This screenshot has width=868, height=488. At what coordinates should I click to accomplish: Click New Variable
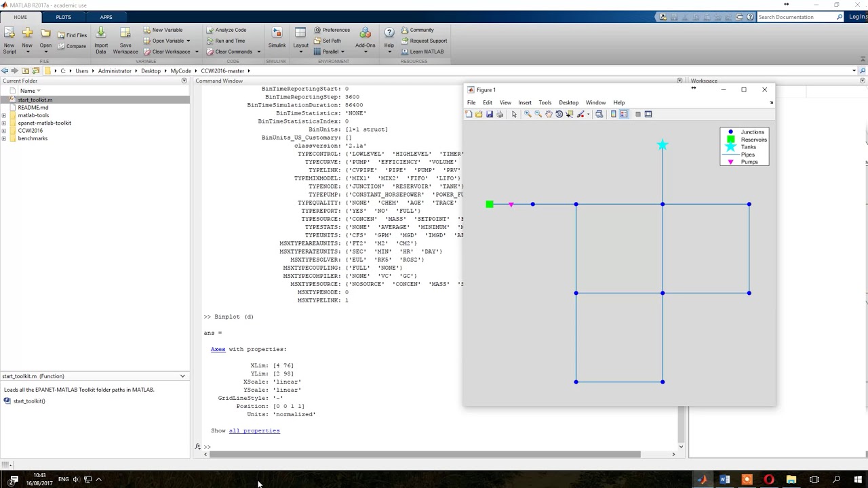click(x=163, y=30)
